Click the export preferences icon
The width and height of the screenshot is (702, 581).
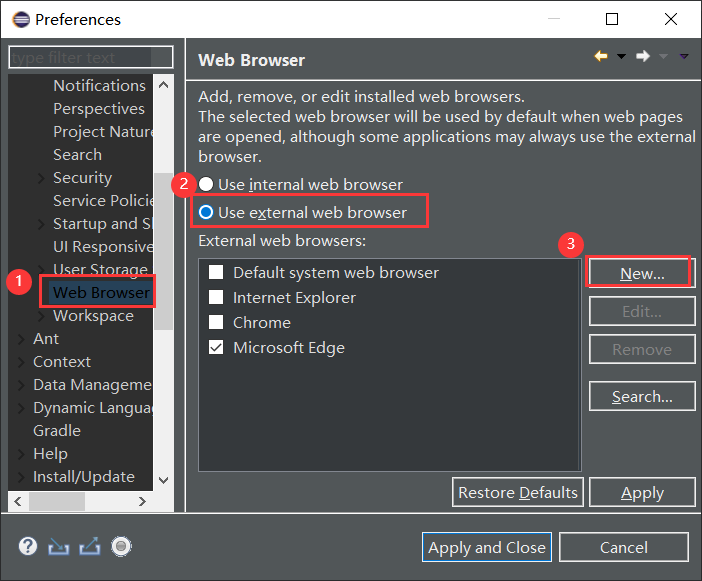point(90,546)
